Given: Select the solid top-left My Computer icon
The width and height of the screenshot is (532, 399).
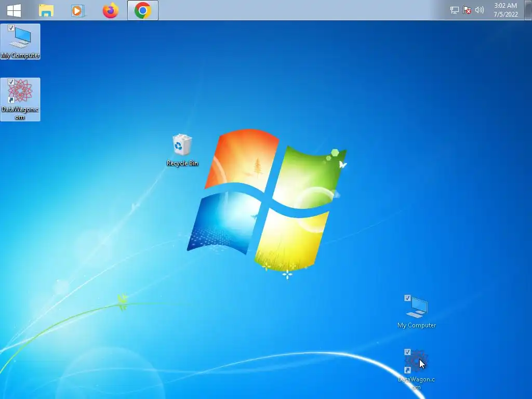Looking at the screenshot, I should pyautogui.click(x=20, y=42).
